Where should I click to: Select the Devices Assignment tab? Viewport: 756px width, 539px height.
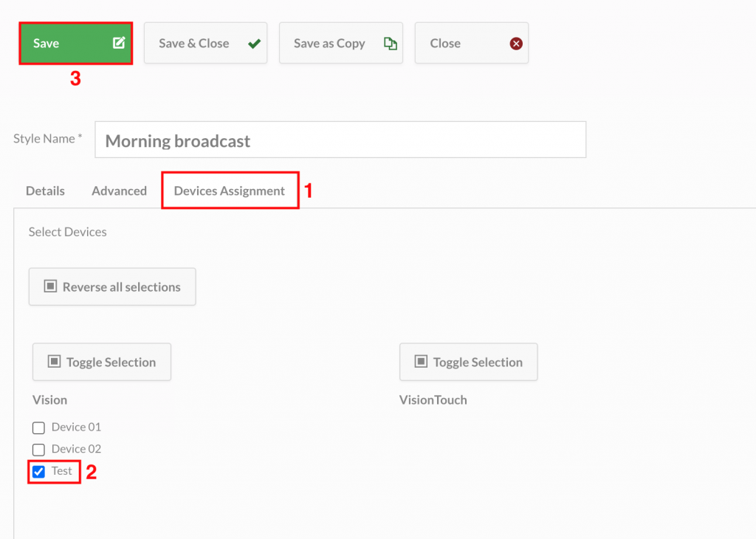coord(230,191)
